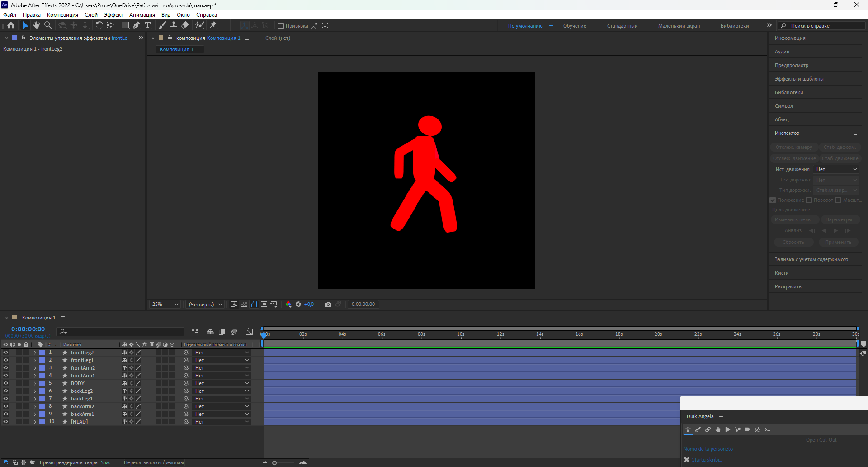
Task: Expand the frontLeg1 layer properties
Action: click(x=35, y=360)
